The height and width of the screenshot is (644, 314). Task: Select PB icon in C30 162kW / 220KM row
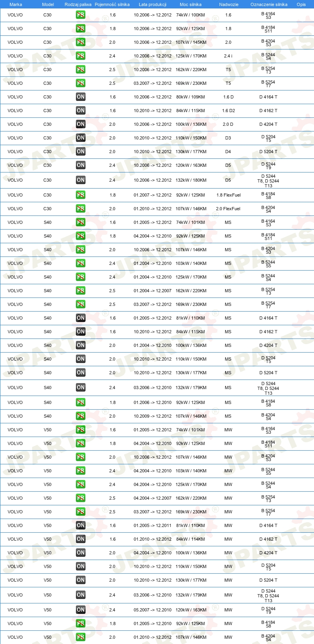click(x=81, y=70)
